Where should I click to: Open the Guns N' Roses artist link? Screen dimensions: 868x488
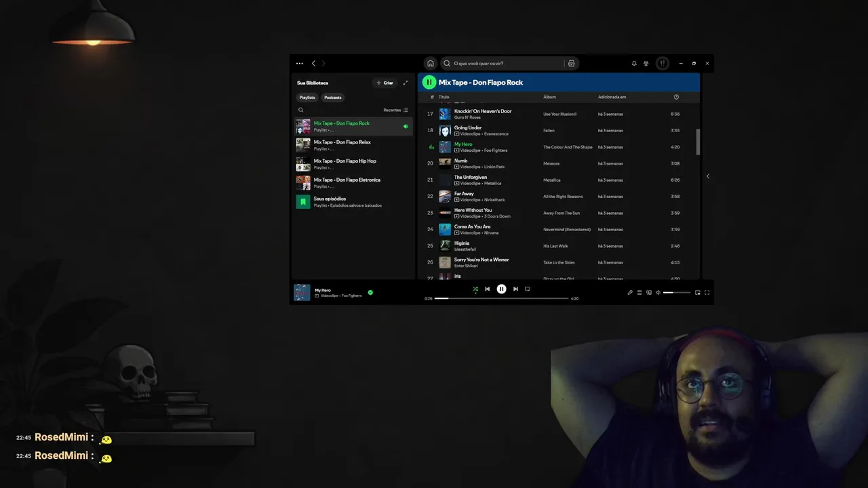(x=467, y=117)
